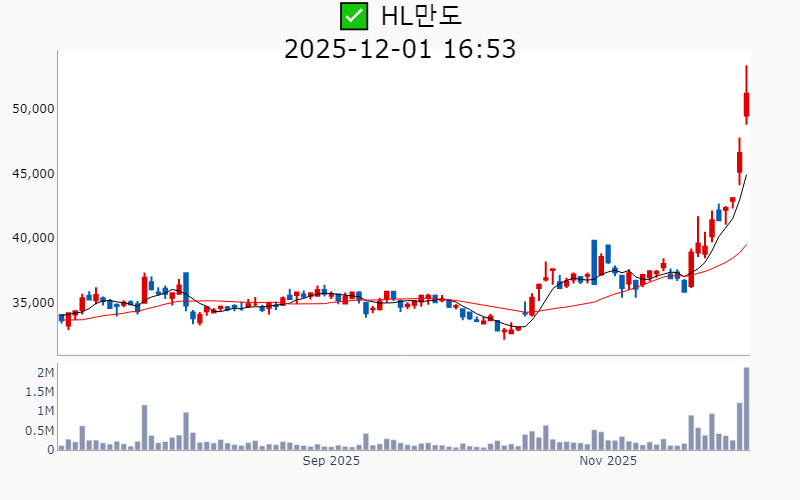Select the tall blue candlestick before Nov 2025
800x500 pixels.
594,262
